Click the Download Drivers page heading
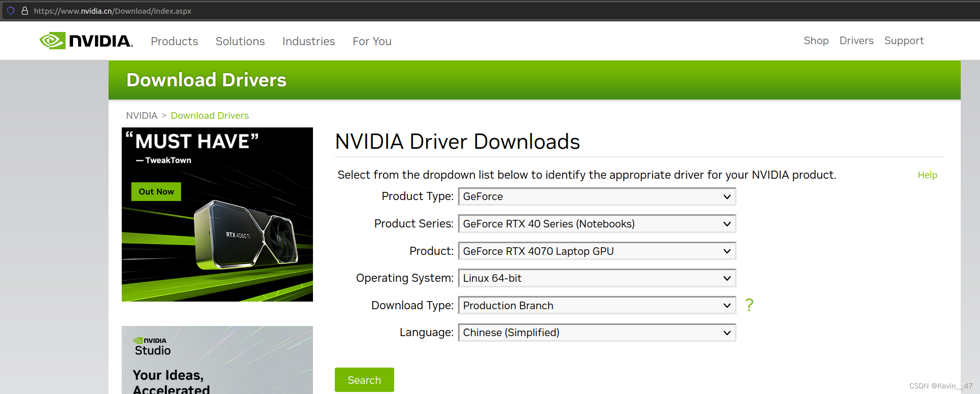980x394 pixels. (206, 80)
